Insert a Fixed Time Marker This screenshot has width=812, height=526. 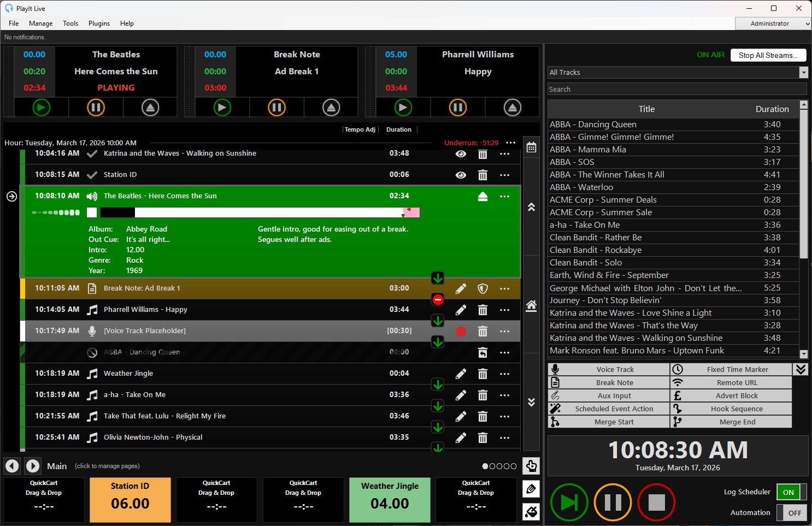point(731,369)
